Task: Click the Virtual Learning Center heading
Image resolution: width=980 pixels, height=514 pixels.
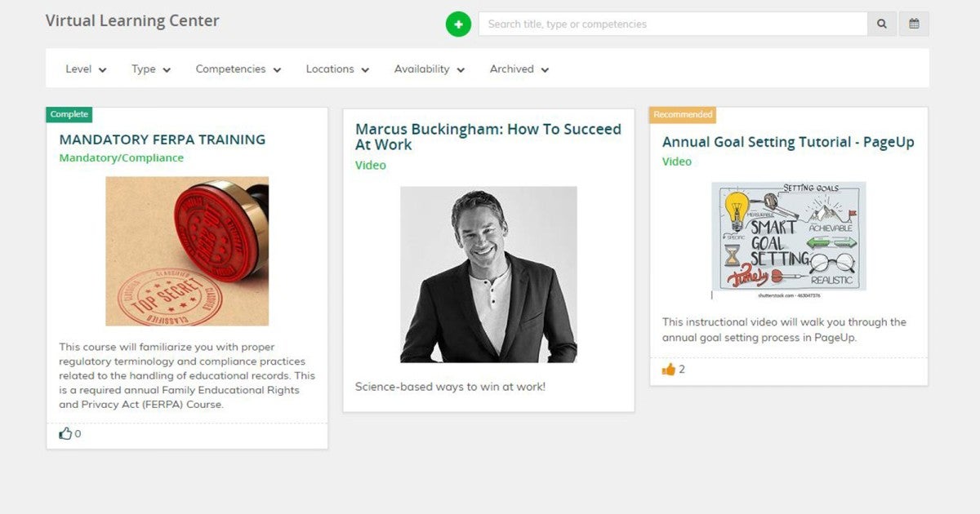Action: pyautogui.click(x=132, y=21)
